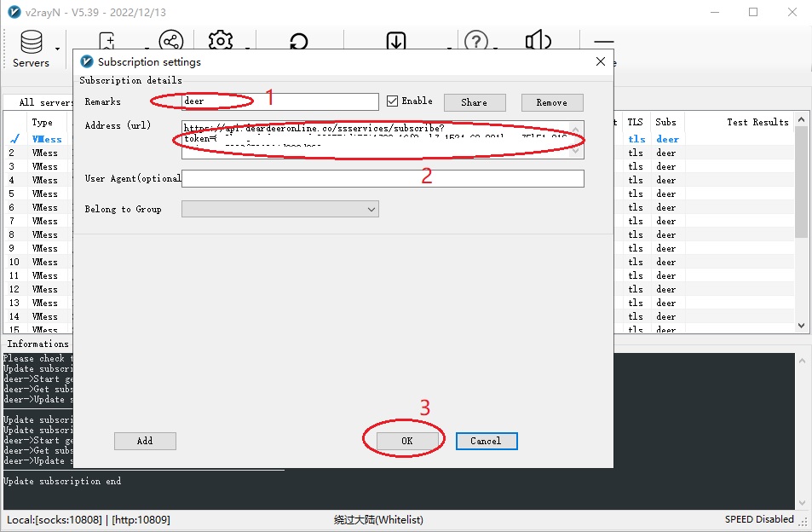
Task: Select the All servers tab
Action: tap(44, 102)
